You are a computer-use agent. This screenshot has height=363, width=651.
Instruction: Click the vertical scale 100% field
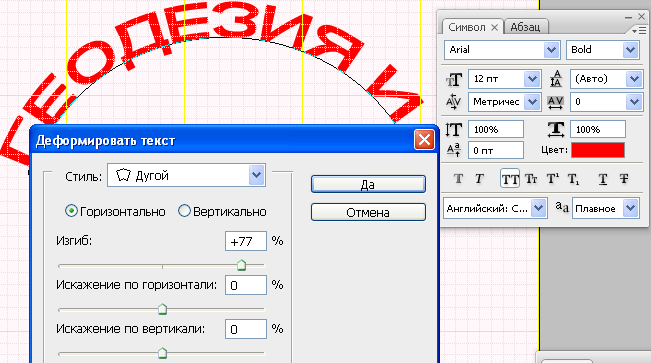coord(496,130)
